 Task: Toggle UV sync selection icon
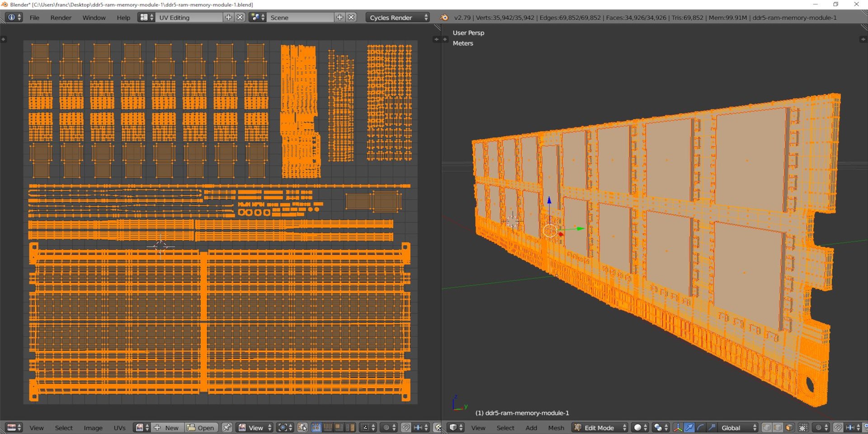[302, 428]
